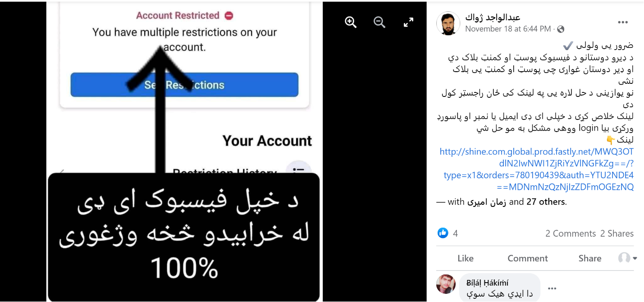Screen dimensions: 644x302
Task: Share the post
Action: click(x=590, y=258)
